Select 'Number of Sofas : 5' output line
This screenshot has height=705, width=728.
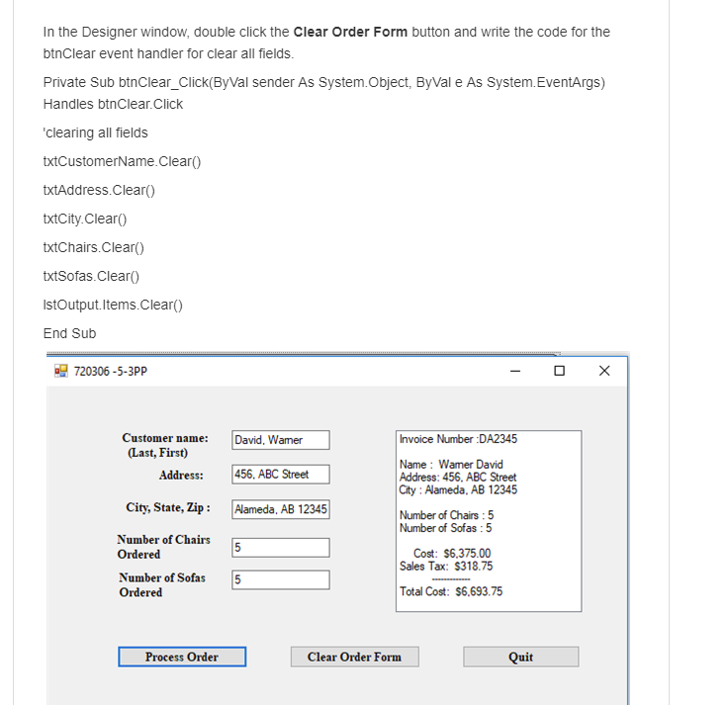pyautogui.click(x=446, y=528)
